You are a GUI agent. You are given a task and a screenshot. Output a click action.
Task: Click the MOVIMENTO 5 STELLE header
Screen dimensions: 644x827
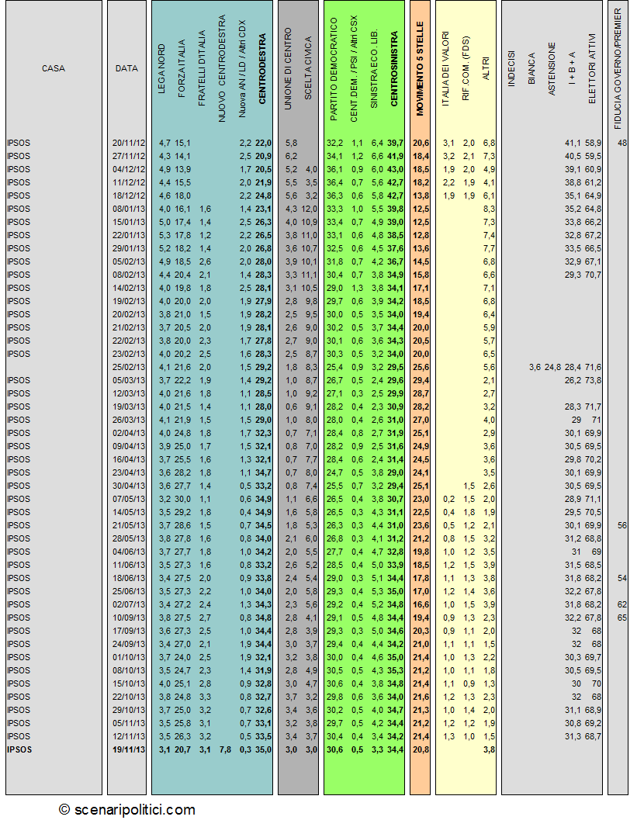(420, 68)
